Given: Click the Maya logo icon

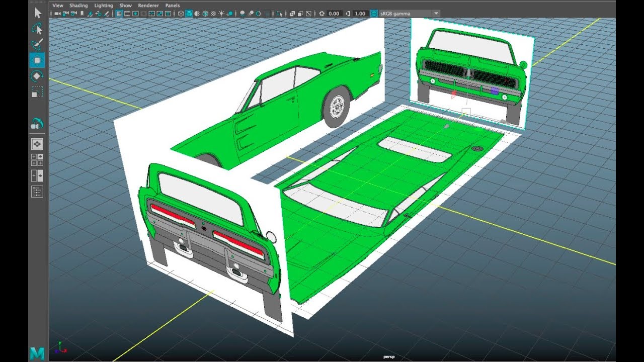Looking at the screenshot, I should click(37, 353).
